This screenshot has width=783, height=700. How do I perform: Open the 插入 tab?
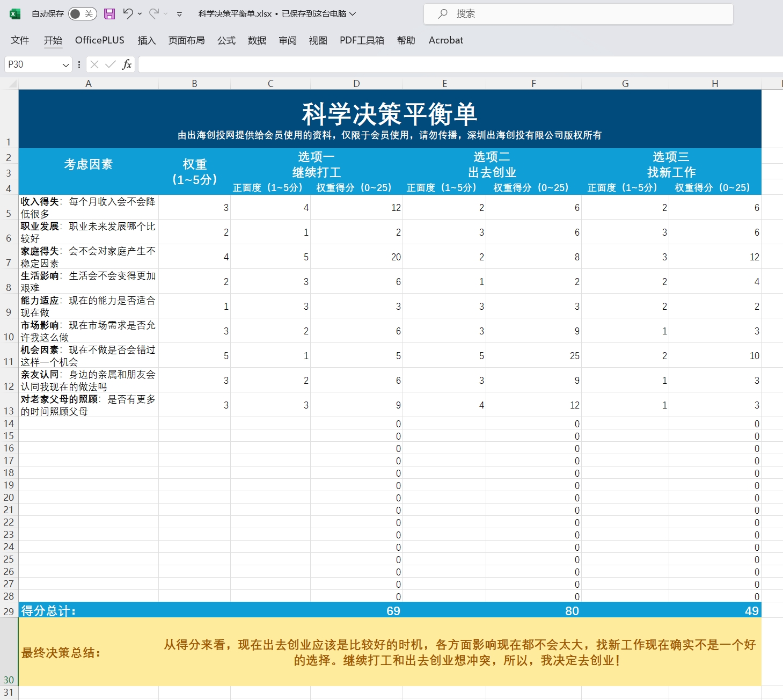pyautogui.click(x=147, y=40)
